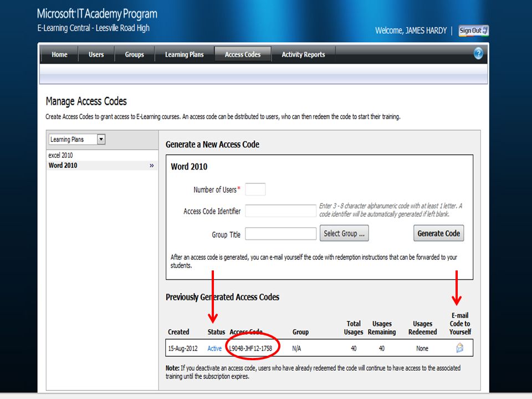Click the Select Group button
This screenshot has width=532, height=399.
point(344,233)
